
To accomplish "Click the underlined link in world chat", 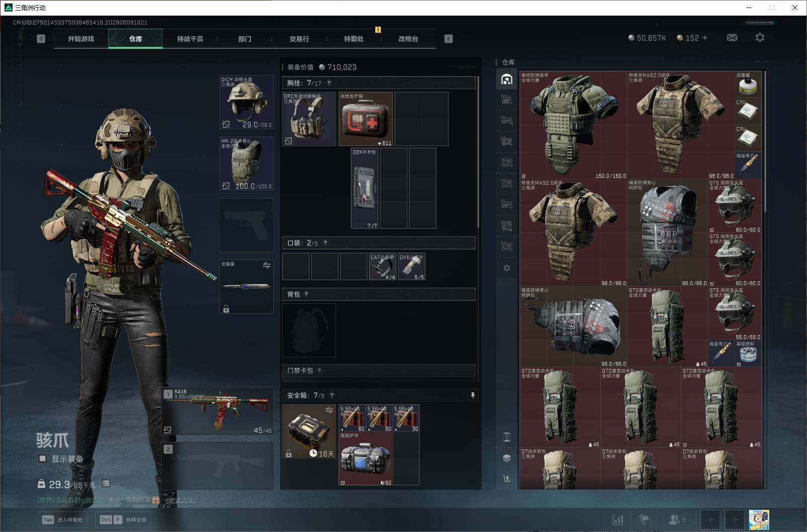I will click(181, 500).
